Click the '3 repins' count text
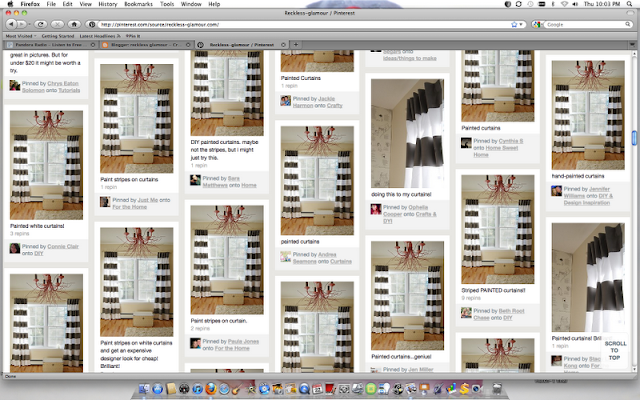The width and height of the screenshot is (640, 400). [20, 233]
